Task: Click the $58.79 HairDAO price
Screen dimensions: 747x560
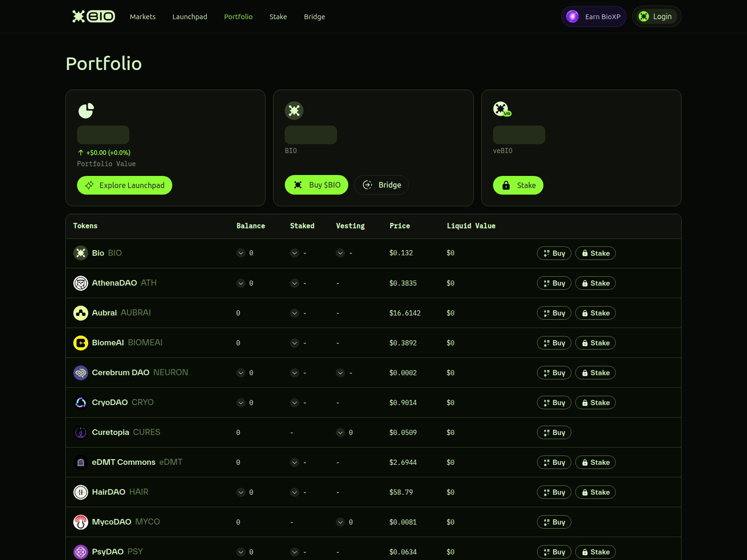Action: 401,492
